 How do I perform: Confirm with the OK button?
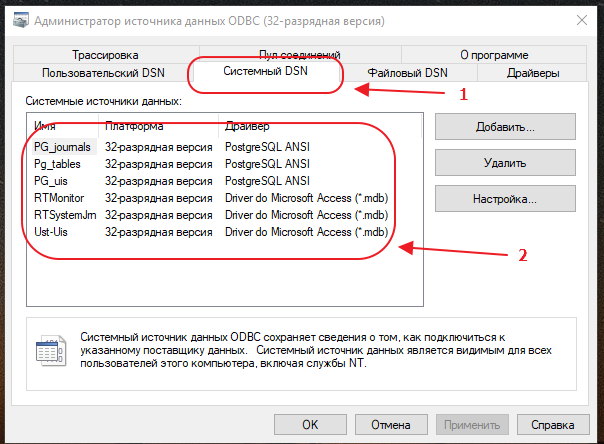click(x=310, y=424)
